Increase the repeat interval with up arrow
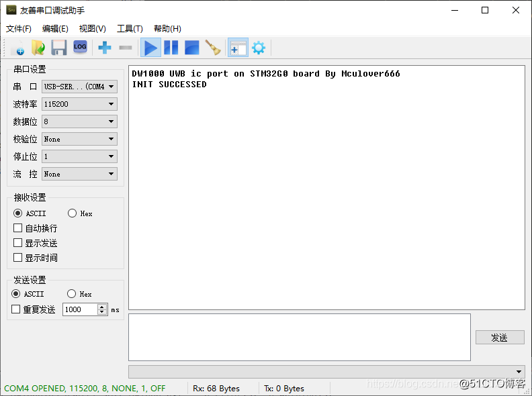 point(102,307)
